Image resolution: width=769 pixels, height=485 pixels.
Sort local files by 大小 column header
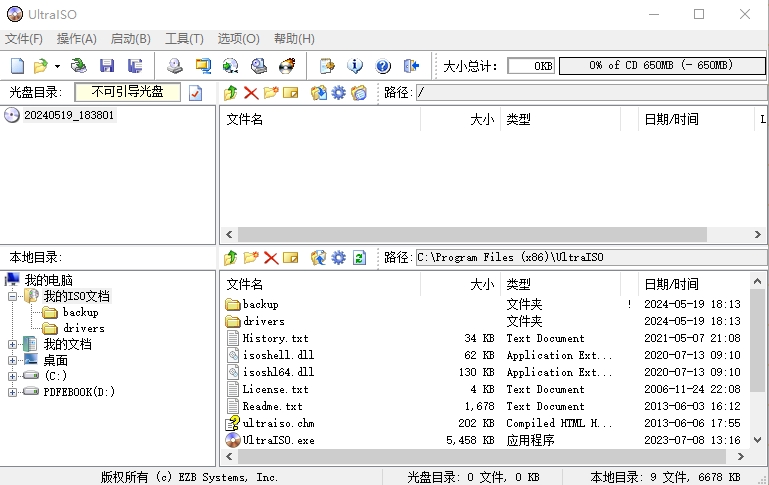(460, 284)
